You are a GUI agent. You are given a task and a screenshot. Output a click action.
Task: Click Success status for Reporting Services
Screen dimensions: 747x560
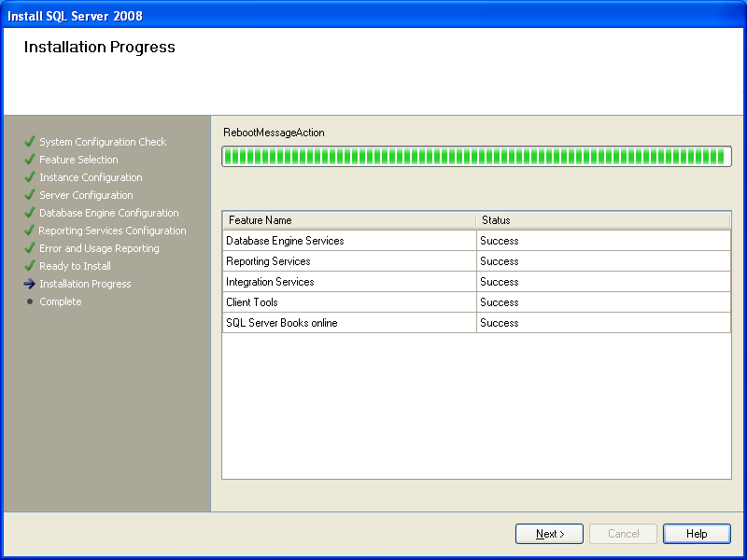(x=499, y=261)
